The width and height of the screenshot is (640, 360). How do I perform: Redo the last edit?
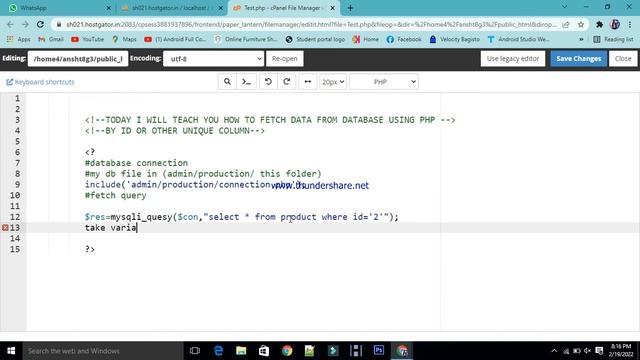287,82
